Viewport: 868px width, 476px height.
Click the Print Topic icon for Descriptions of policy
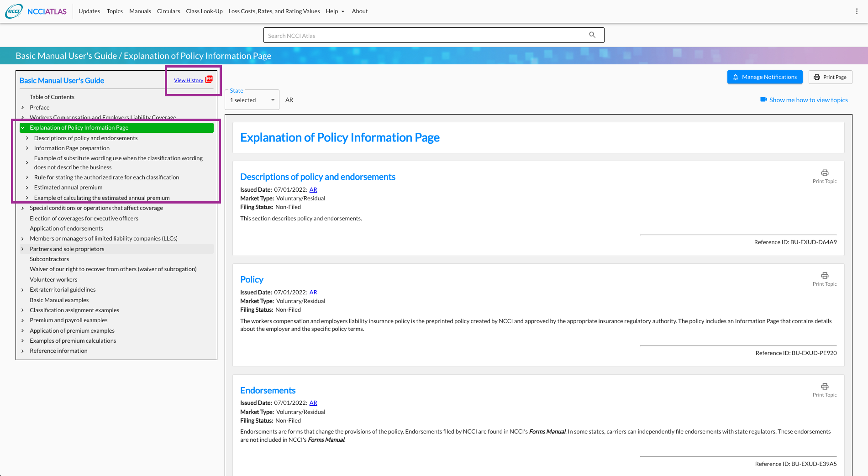point(825,173)
